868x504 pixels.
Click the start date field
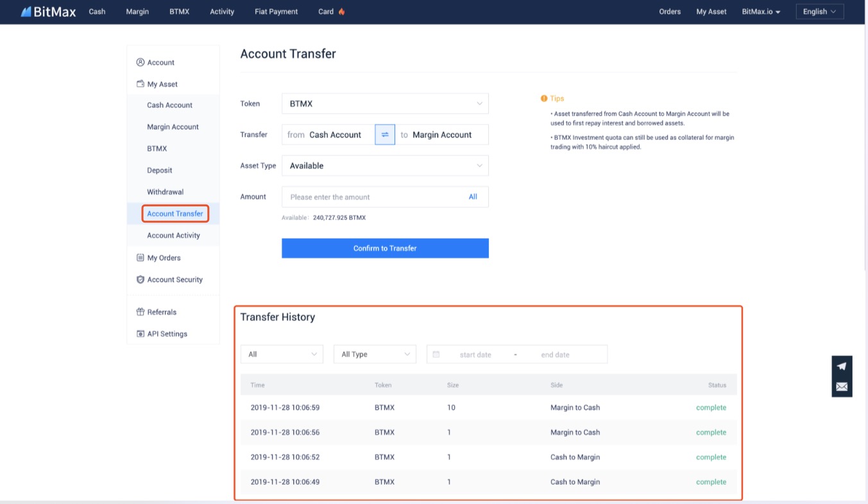coord(475,355)
